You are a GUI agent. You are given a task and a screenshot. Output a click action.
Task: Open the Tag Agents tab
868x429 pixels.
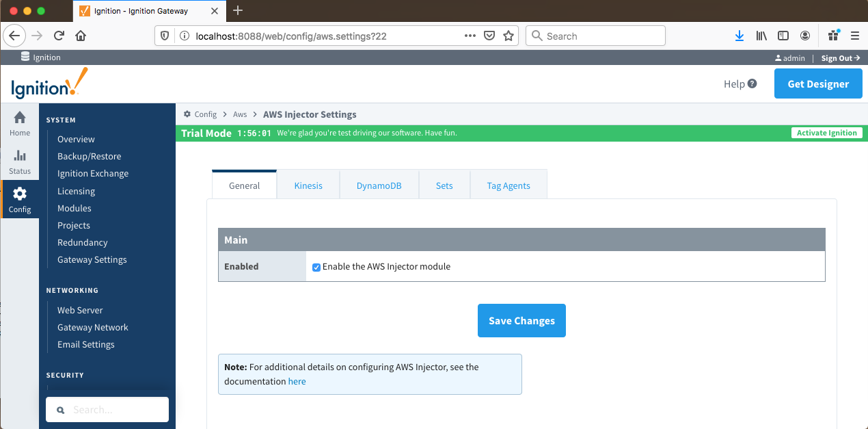[508, 185]
